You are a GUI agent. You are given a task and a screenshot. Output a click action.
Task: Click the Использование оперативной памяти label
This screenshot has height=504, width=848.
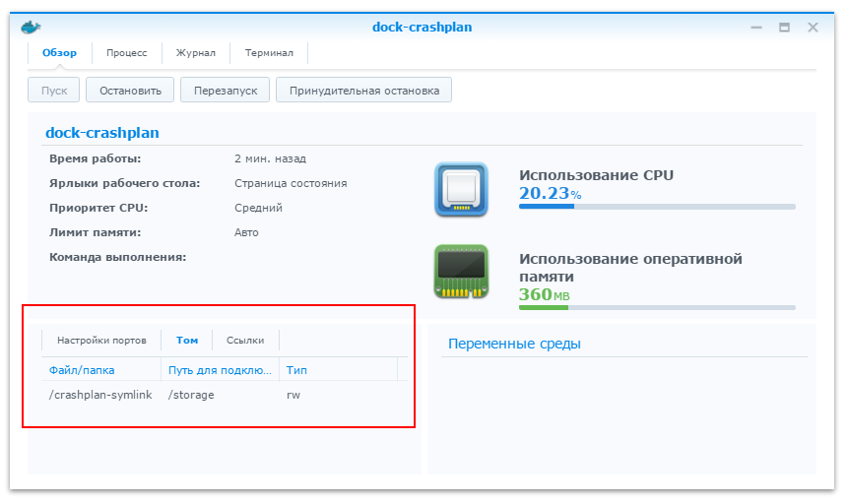(630, 268)
